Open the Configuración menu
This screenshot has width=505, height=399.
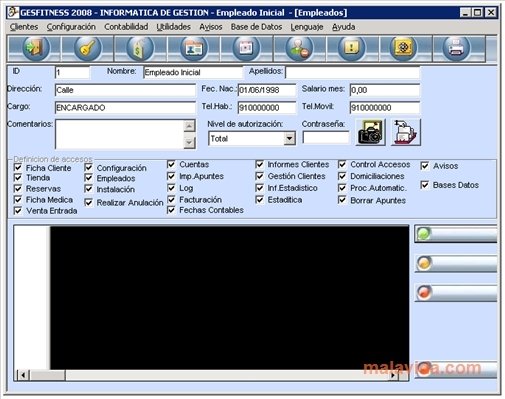[71, 27]
